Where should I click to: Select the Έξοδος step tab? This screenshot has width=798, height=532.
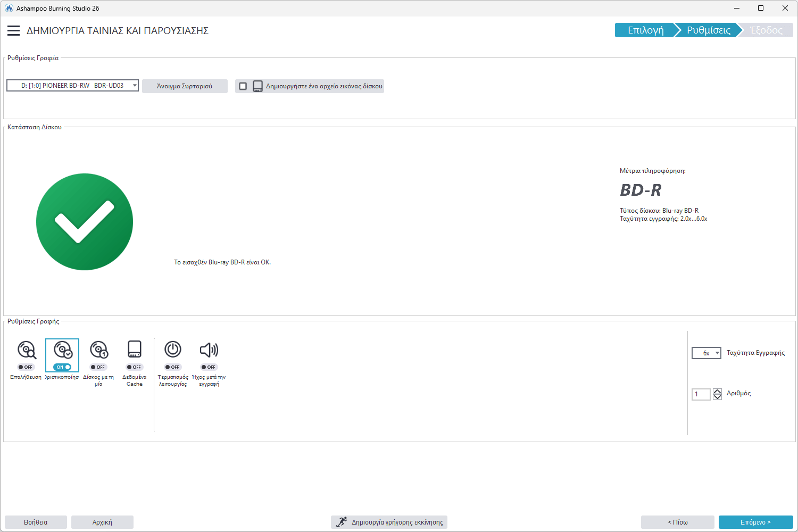[766, 30]
